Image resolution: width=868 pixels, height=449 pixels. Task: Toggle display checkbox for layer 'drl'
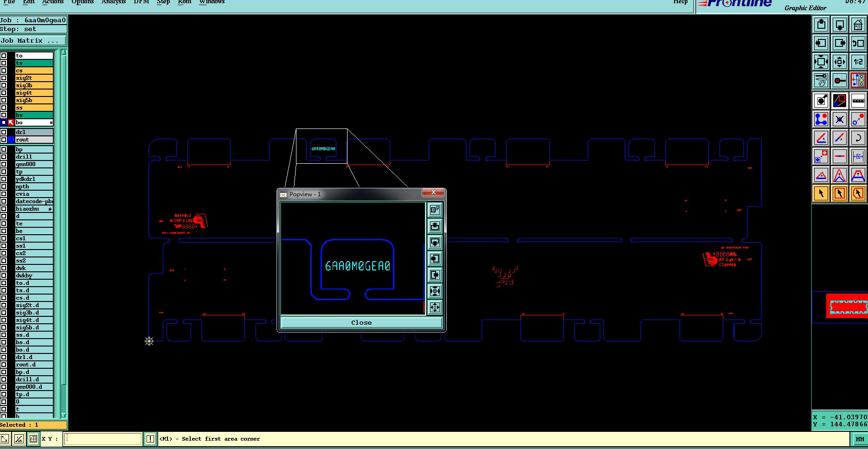[x=4, y=132]
